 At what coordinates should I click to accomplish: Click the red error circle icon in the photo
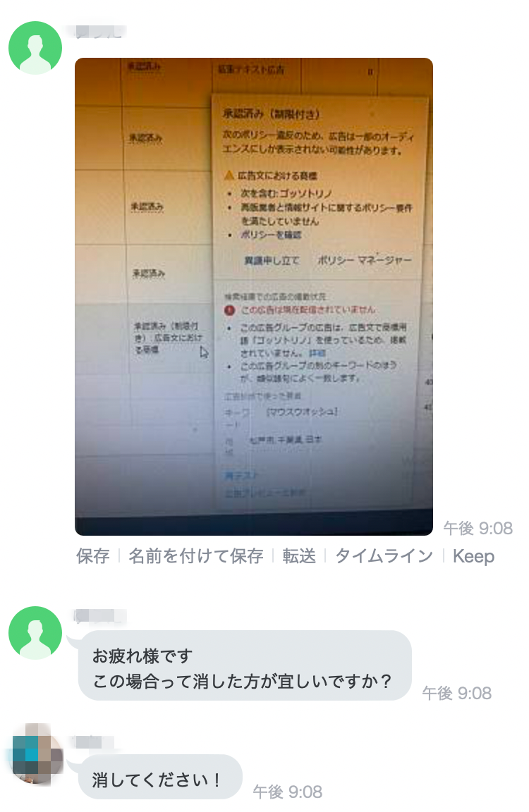[230, 310]
